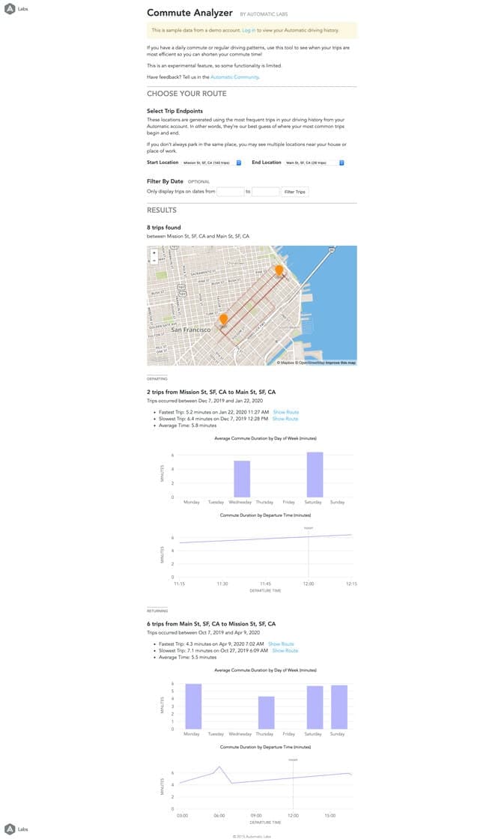Click the Log in link
This screenshot has height=839, width=504.
(249, 31)
